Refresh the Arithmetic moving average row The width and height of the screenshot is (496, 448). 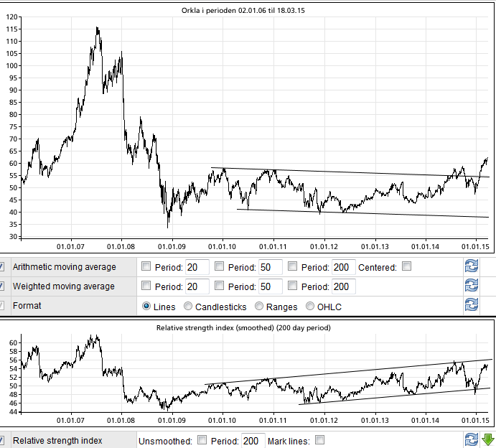pos(471,267)
